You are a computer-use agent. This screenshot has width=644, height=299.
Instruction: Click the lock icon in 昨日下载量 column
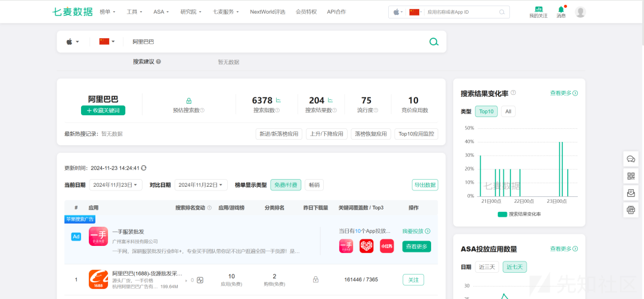coord(316,280)
